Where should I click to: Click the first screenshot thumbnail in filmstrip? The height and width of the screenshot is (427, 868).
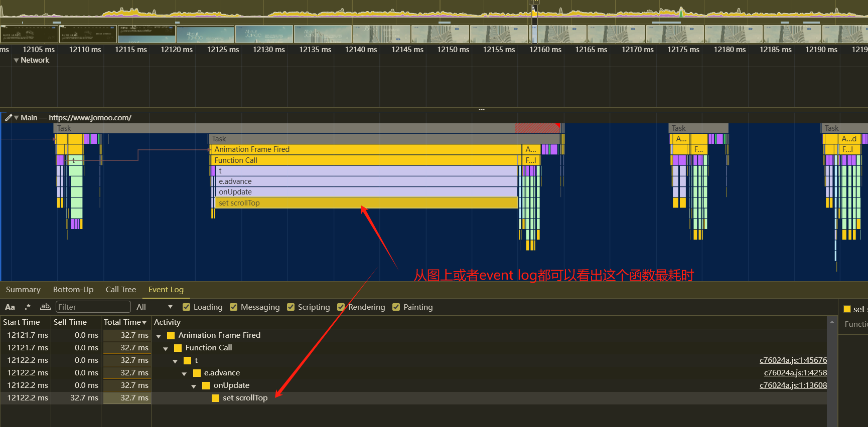(29, 34)
